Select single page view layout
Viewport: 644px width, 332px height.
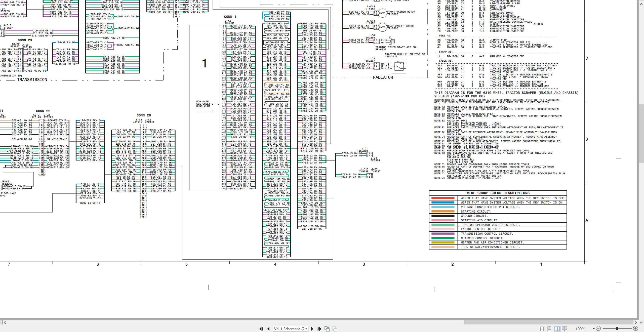(542, 329)
